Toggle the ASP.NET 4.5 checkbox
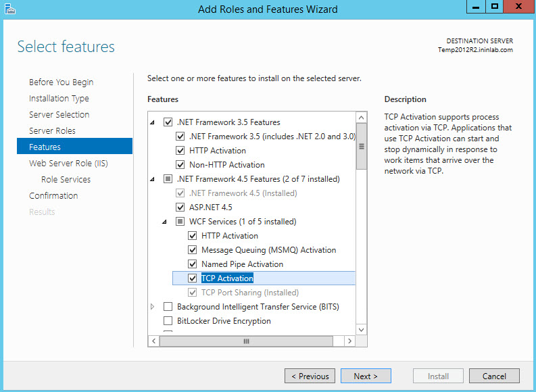536x392 pixels. pos(180,207)
